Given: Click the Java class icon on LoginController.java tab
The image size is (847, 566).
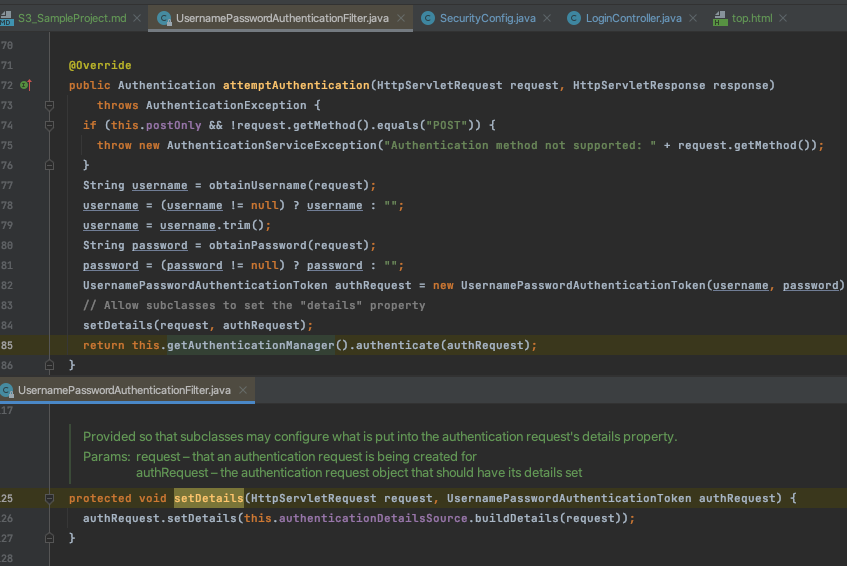Looking at the screenshot, I should tap(574, 18).
